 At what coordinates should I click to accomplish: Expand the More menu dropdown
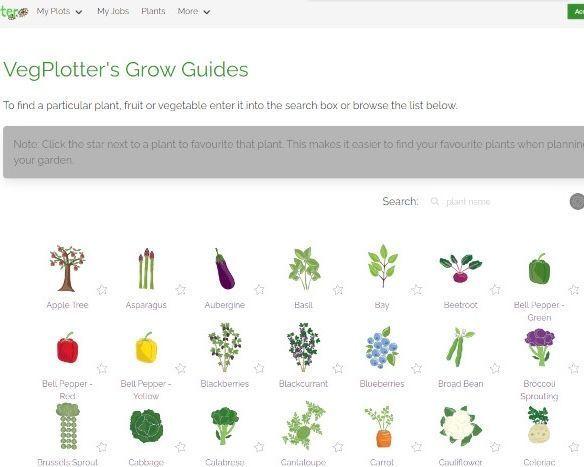[x=194, y=12]
